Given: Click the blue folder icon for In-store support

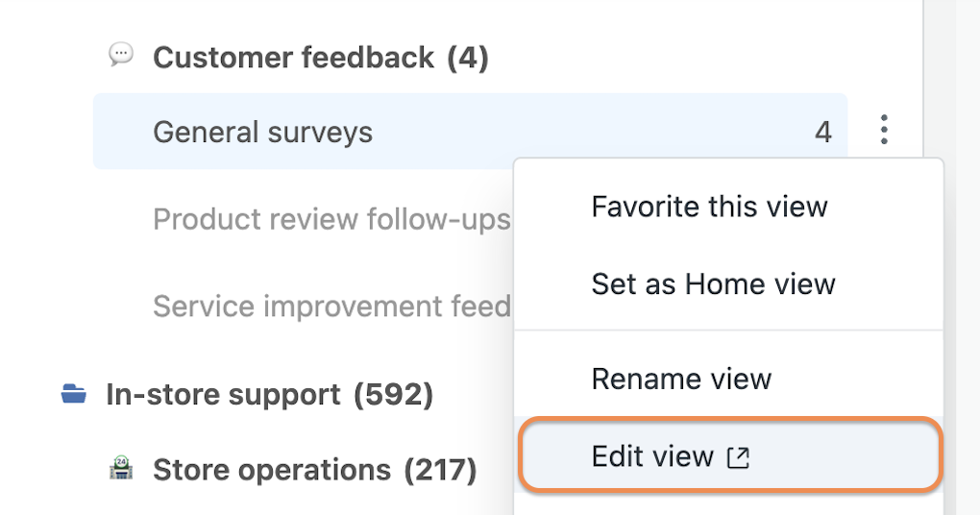Looking at the screenshot, I should 74,394.
